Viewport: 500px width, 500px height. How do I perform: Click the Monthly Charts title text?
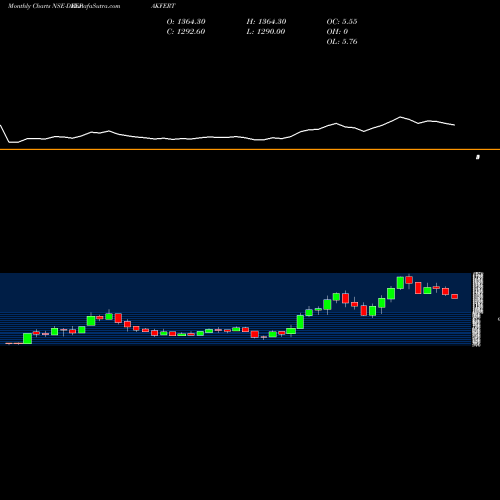click(x=29, y=6)
